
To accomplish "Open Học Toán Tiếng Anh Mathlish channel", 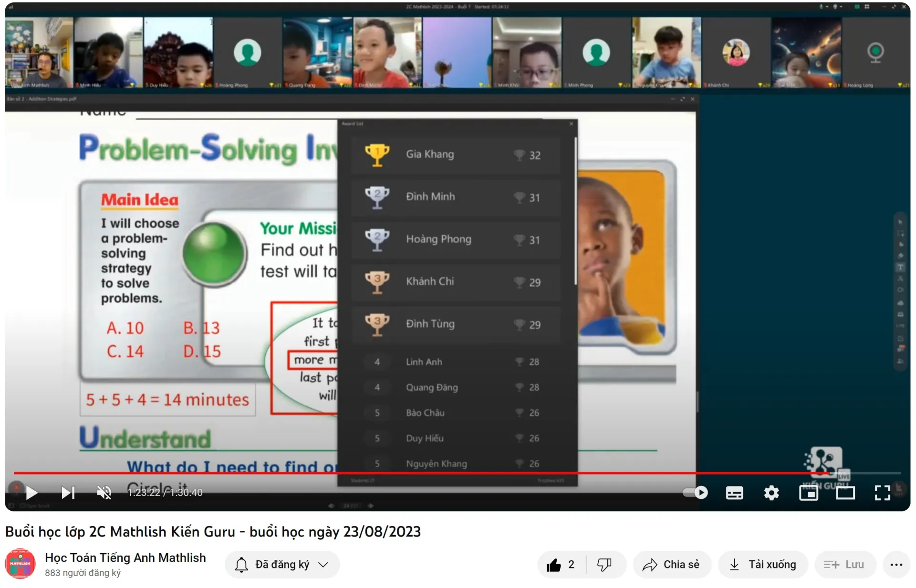I will pos(125,557).
